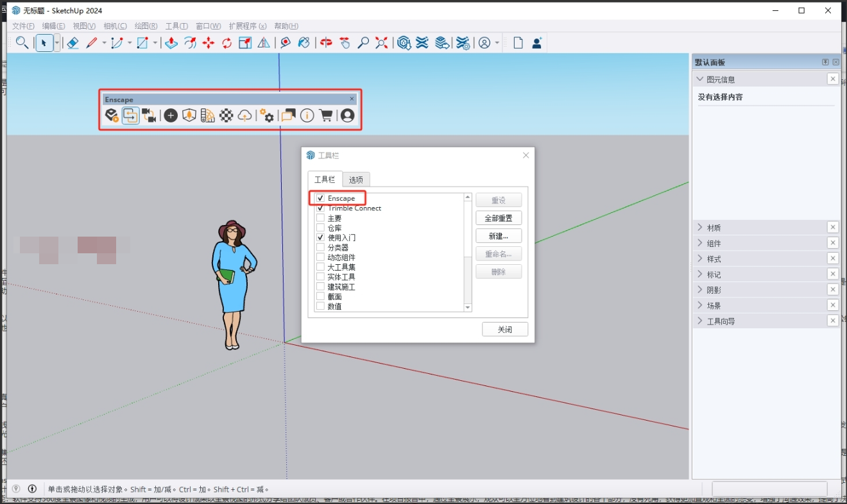
Task: Open the Select tool dropdown arrow
Action: pos(57,43)
